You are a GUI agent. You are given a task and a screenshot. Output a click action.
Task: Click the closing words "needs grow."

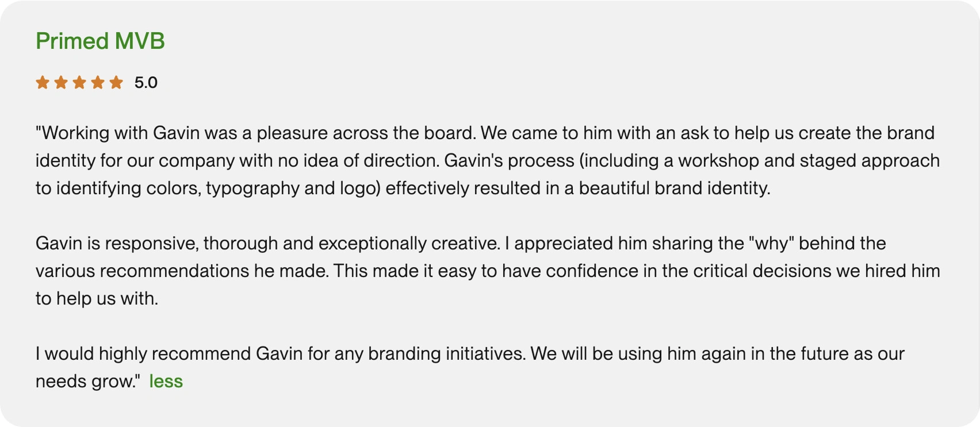[87, 382]
